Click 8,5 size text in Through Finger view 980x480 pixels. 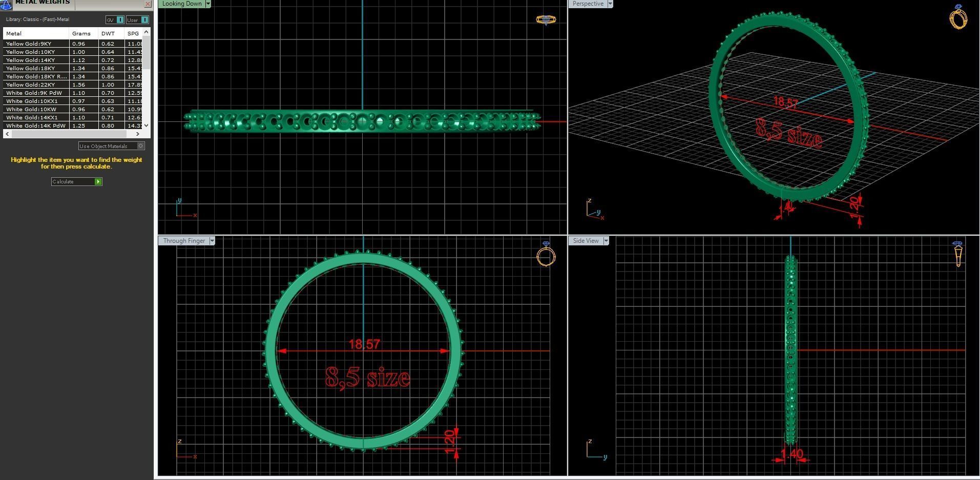(367, 378)
